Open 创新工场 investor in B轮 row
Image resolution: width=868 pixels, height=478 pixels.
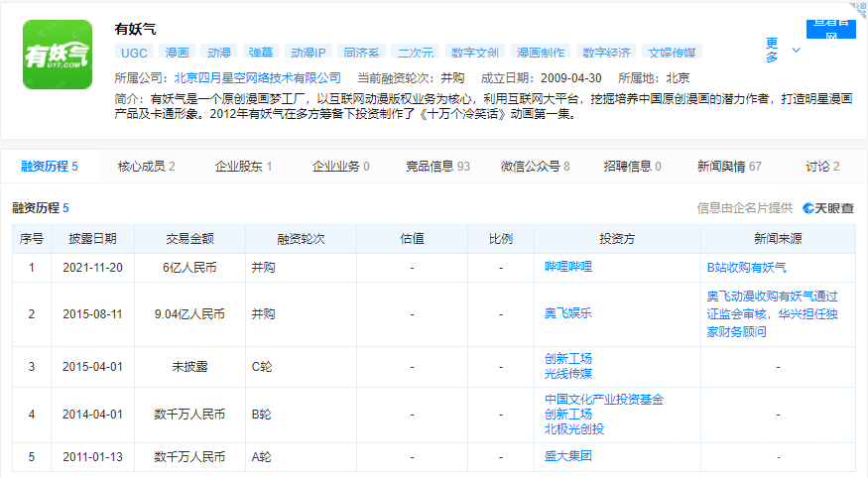568,415
